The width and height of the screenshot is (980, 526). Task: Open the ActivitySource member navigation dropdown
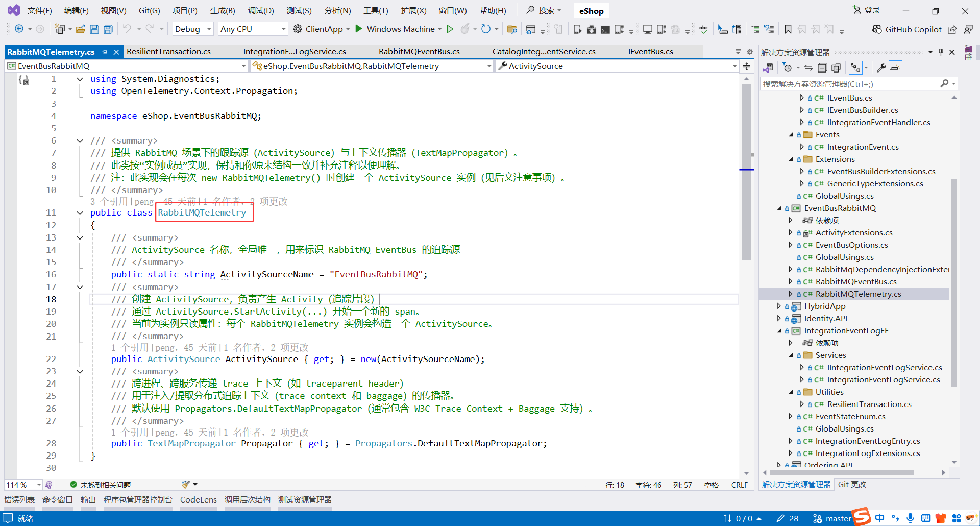[617, 66]
